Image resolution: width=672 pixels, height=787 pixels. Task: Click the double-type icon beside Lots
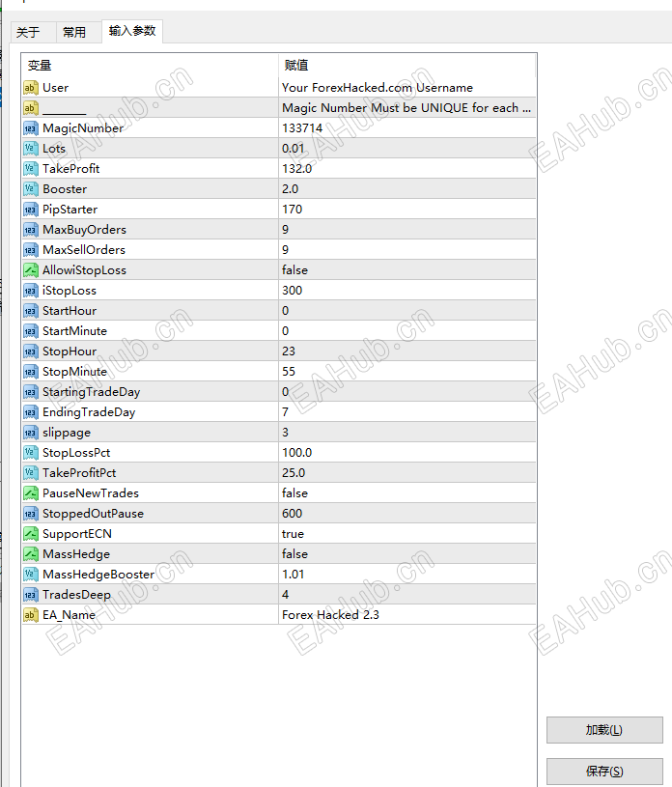pyautogui.click(x=31, y=149)
